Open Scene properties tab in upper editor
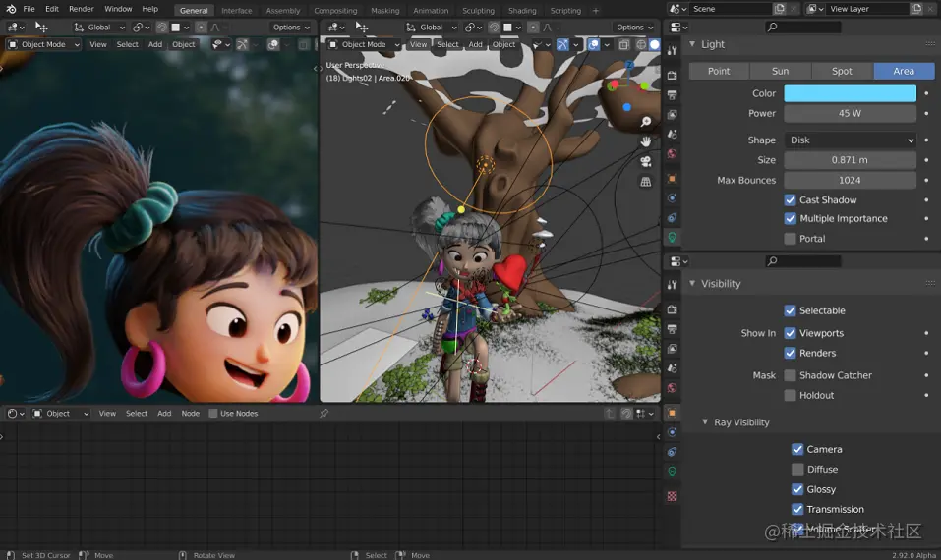The height and width of the screenshot is (560, 941). tap(673, 134)
